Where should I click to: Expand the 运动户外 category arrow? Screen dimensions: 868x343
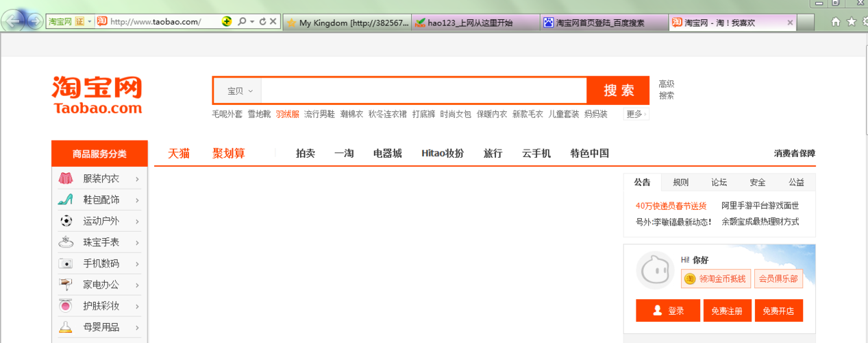[x=138, y=222]
